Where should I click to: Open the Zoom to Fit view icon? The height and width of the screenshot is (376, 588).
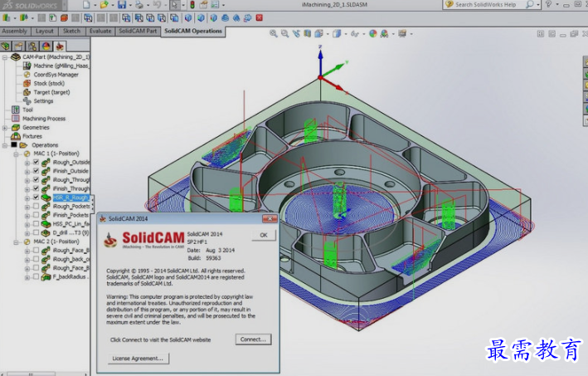click(x=274, y=34)
